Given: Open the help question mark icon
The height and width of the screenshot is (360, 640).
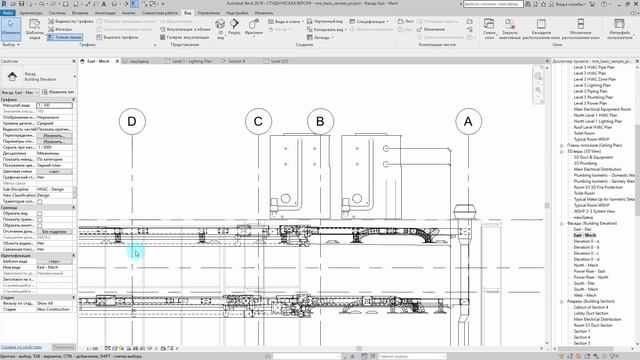Looking at the screenshot, I should pos(603,4).
